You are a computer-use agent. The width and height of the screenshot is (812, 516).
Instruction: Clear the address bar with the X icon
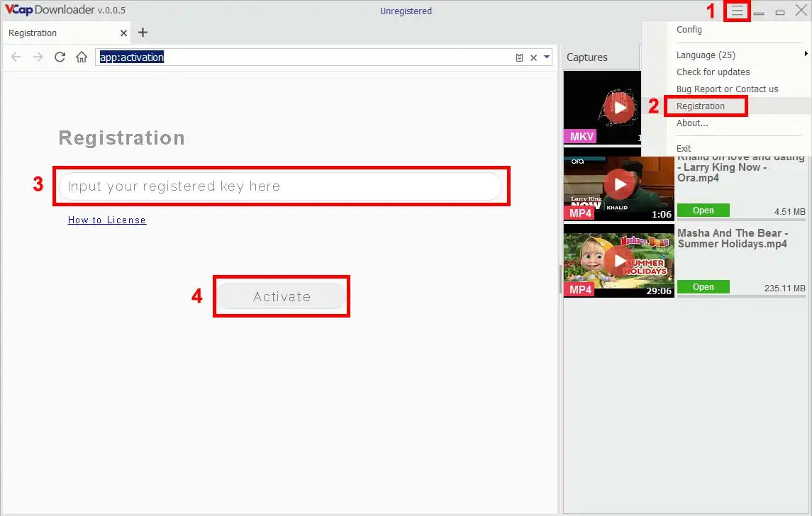[533, 57]
